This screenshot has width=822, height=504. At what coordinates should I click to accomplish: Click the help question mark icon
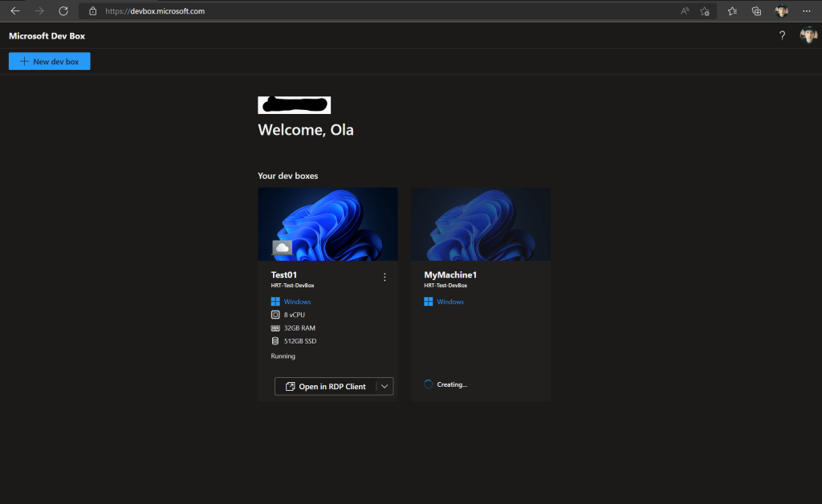tap(782, 35)
